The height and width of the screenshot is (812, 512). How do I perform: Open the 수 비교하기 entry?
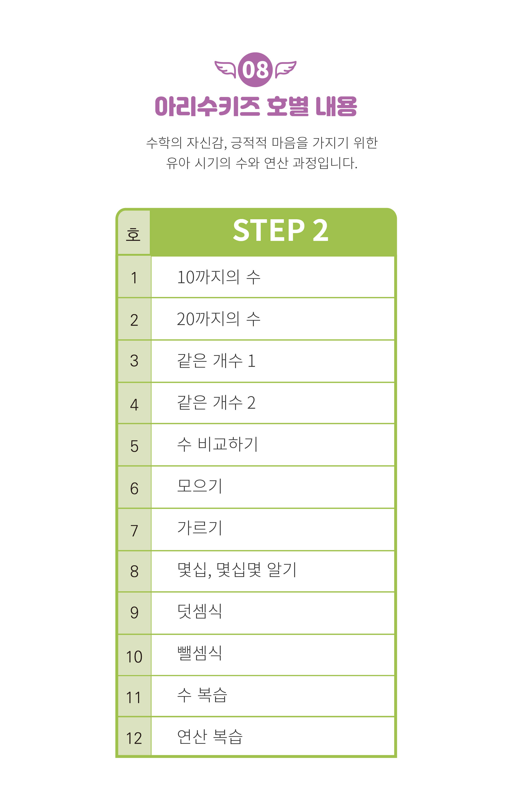(x=217, y=444)
